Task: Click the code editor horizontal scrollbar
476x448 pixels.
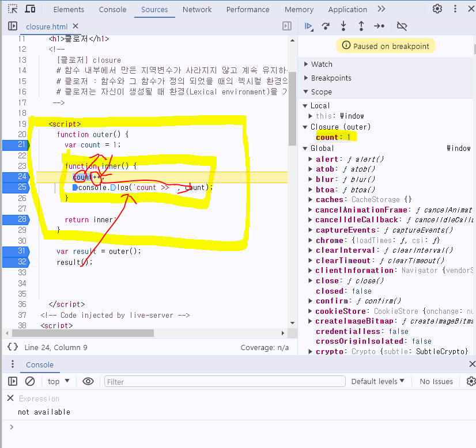Action: click(82, 333)
